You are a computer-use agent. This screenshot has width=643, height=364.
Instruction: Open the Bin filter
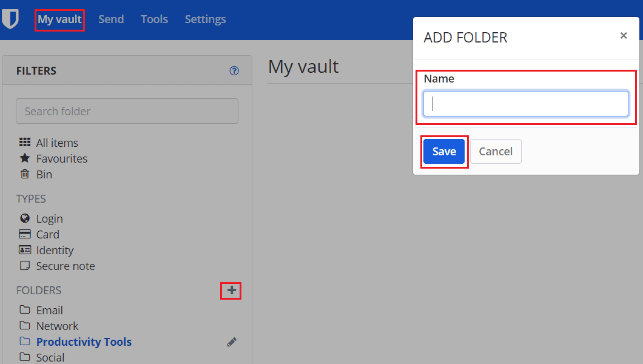tap(36, 174)
